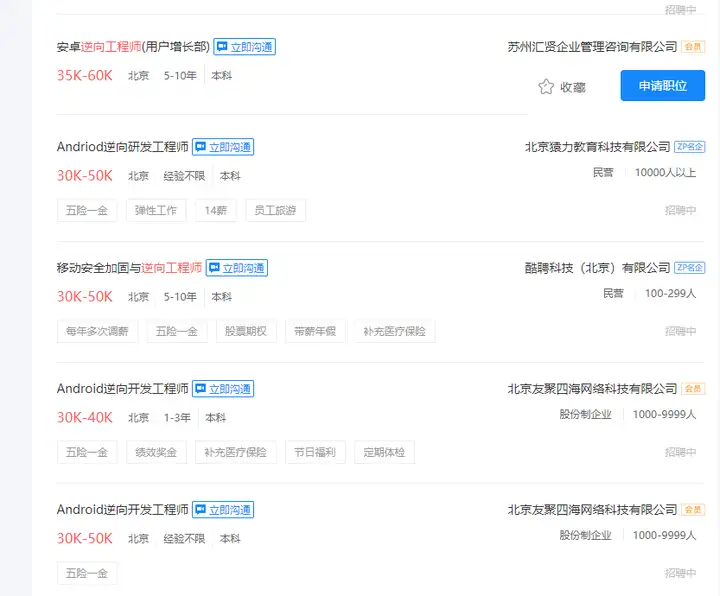Click the star 收藏 icon to favorite the job
Screen dimensions: 720x596
(x=546, y=87)
